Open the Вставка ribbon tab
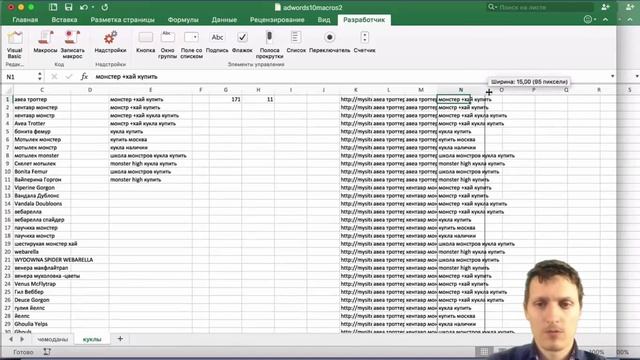640x360 pixels. (x=64, y=20)
